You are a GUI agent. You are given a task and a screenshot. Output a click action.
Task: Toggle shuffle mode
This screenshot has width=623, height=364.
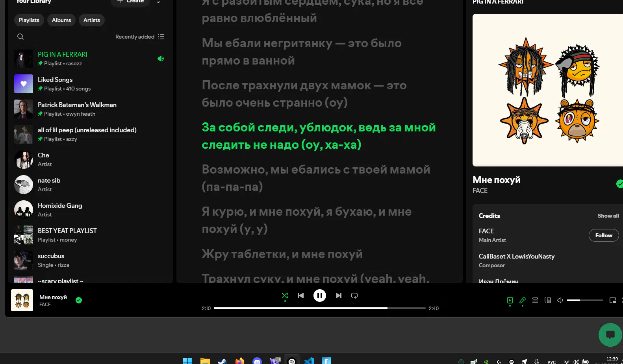point(285,296)
